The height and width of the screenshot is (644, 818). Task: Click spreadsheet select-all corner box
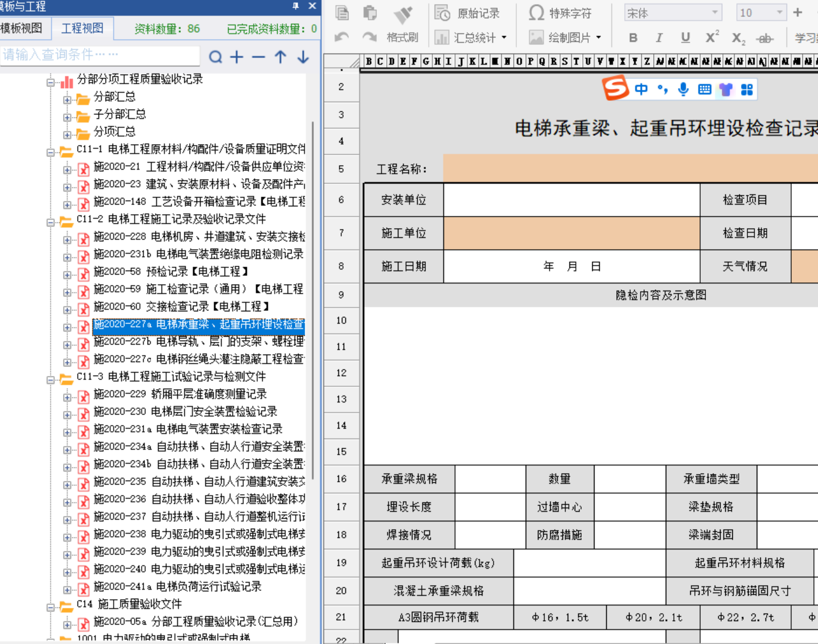tap(342, 61)
